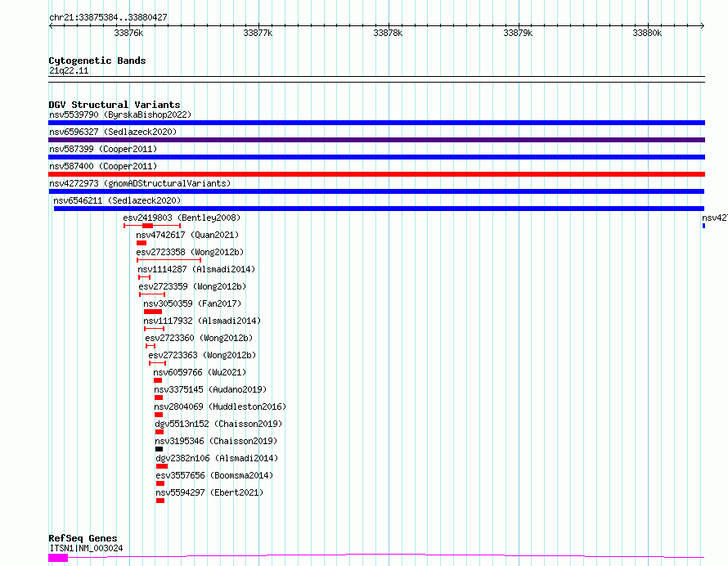Viewport: 728px width, 566px height.
Task: Select nsv4742617 (Quan2021) label
Action: [187, 235]
